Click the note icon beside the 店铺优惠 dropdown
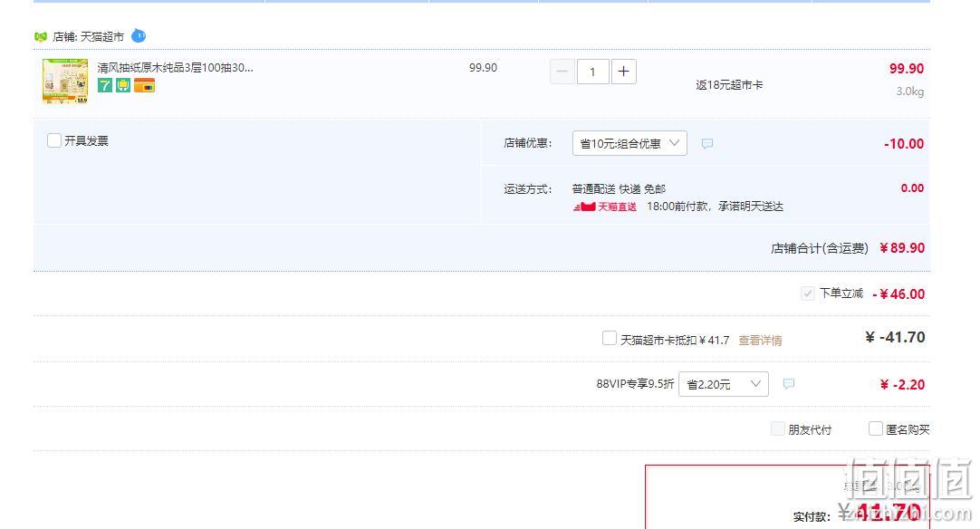This screenshot has width=980, height=529. [706, 144]
